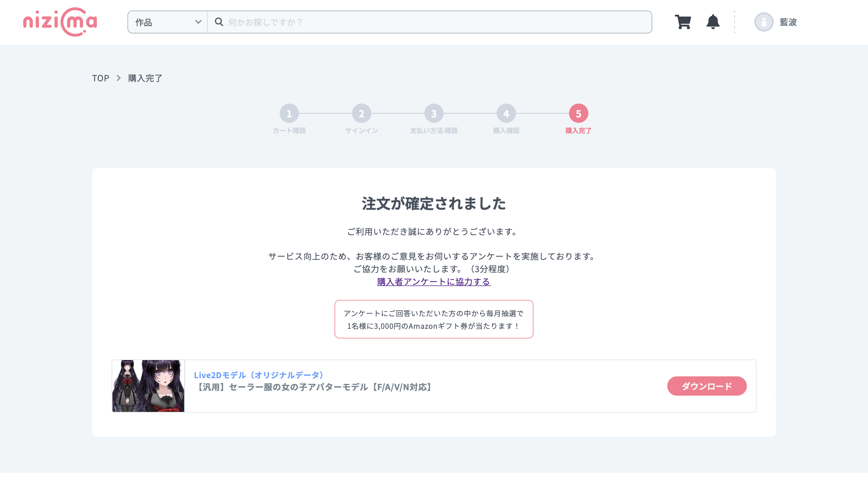Select step 3 支払い方法確認 circle
The image size is (868, 495).
pos(433,114)
